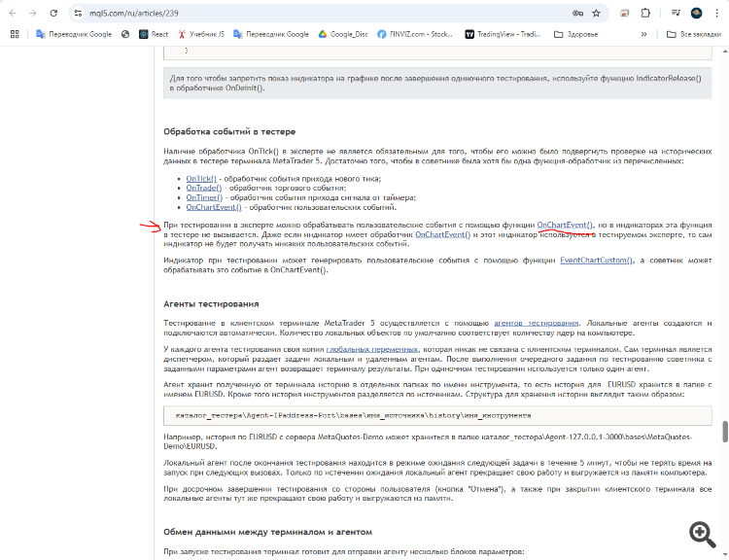Click the vertical scrollbar thumb
The height and width of the screenshot is (560, 729).
coord(724,432)
